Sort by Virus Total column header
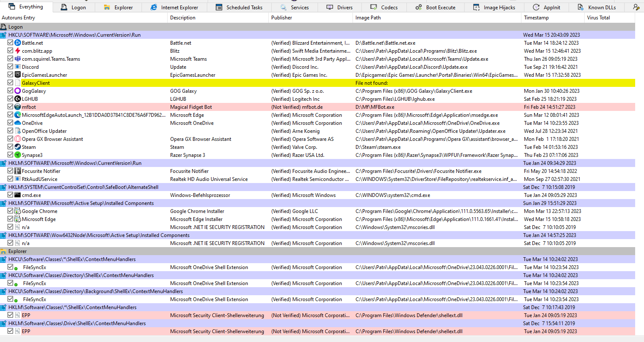This screenshot has width=644, height=342. [609, 18]
